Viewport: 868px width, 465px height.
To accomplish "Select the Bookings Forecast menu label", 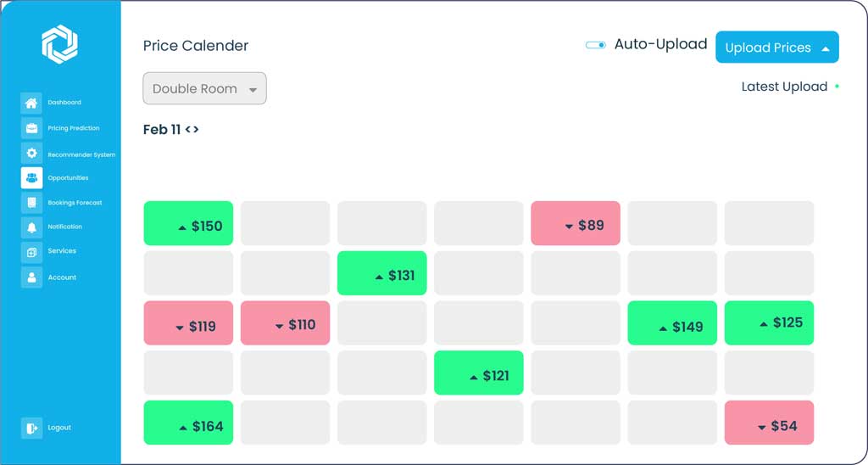I will coord(75,203).
